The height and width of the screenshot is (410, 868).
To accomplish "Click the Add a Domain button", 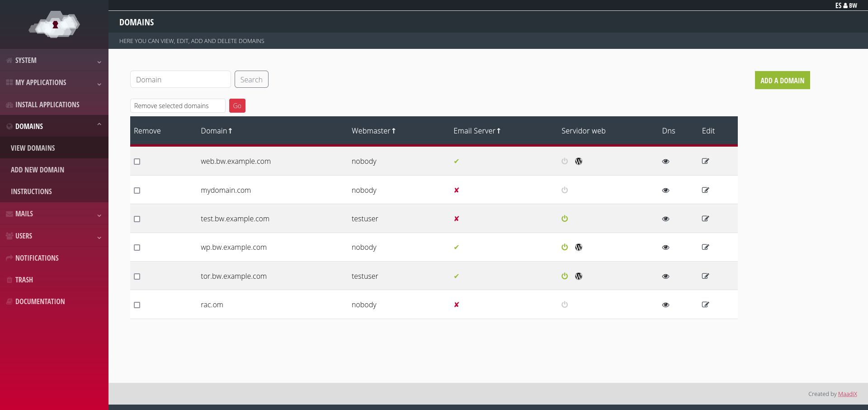I will [x=782, y=80].
